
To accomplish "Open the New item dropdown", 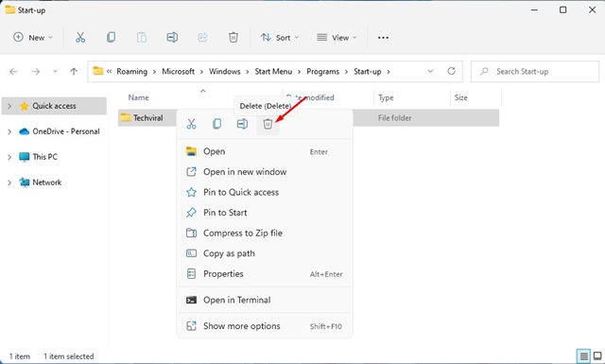I will coord(33,38).
